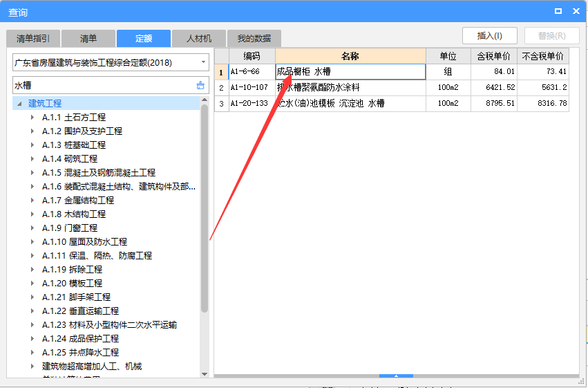The width and height of the screenshot is (588, 388).
Task: Click the 单位 column header
Action: 448,56
